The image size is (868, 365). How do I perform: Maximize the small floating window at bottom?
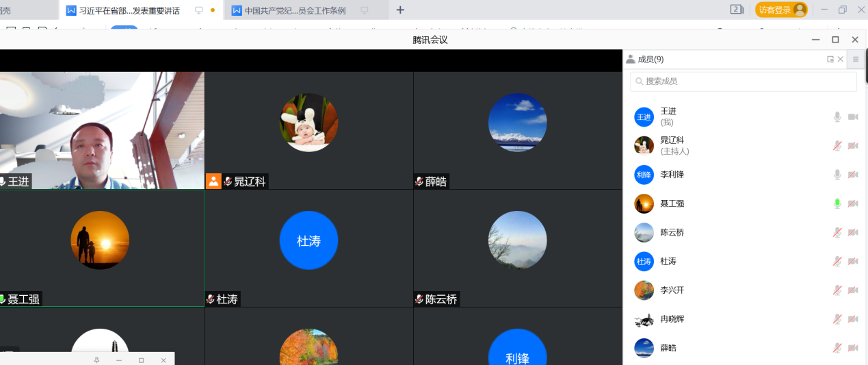coord(142,360)
